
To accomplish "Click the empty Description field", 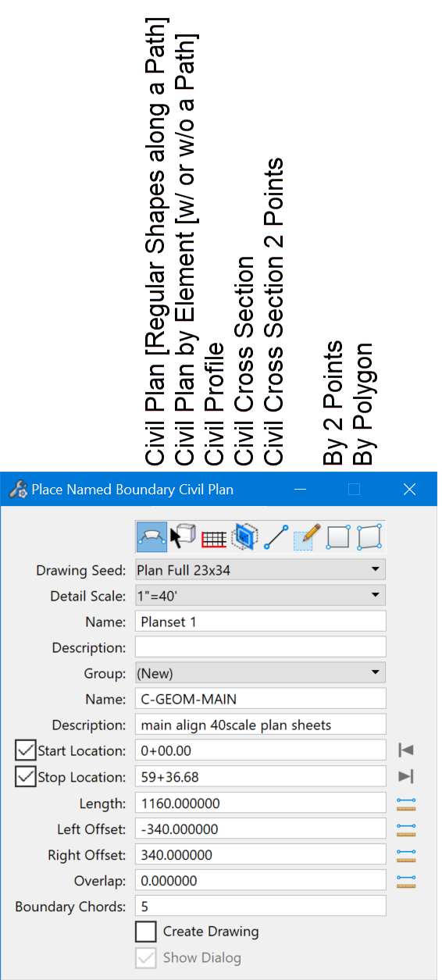I will tap(261, 647).
